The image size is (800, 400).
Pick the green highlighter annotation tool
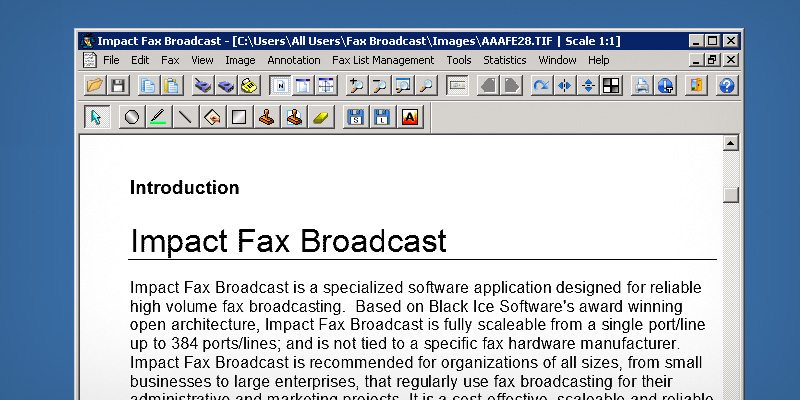(x=157, y=118)
